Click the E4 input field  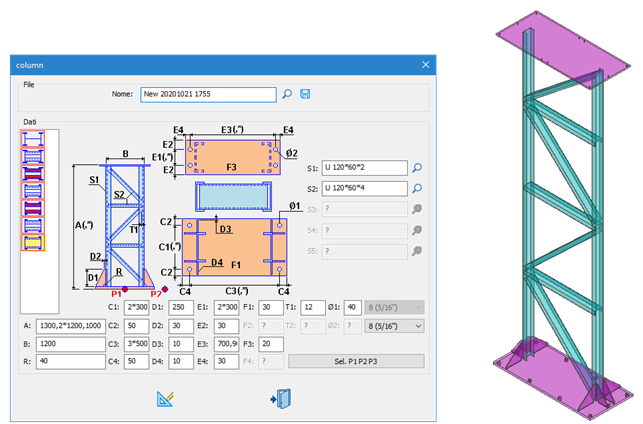[226, 362]
